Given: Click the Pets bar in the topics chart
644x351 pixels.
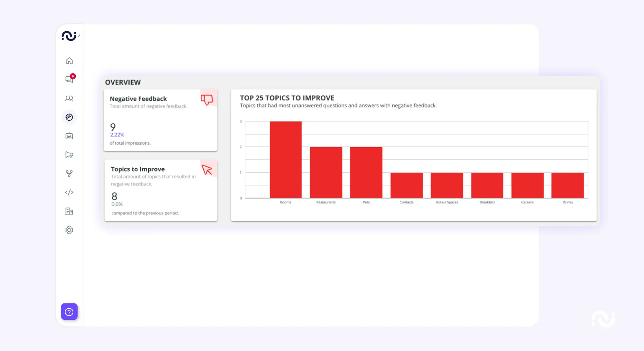Looking at the screenshot, I should 366,172.
